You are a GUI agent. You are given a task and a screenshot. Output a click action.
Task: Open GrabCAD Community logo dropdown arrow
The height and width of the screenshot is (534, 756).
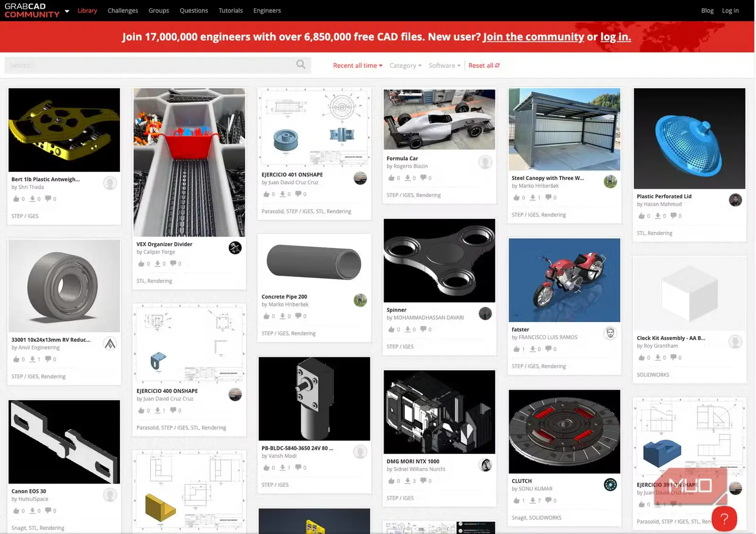pos(67,11)
